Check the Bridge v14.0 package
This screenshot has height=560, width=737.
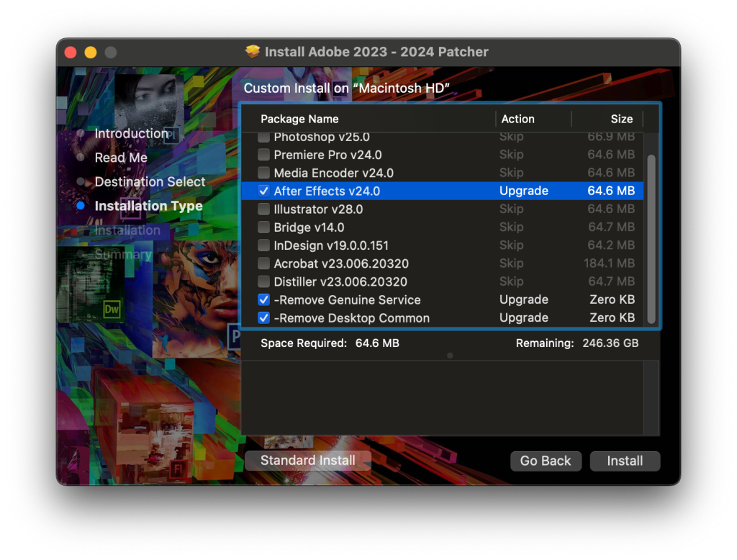click(x=263, y=227)
